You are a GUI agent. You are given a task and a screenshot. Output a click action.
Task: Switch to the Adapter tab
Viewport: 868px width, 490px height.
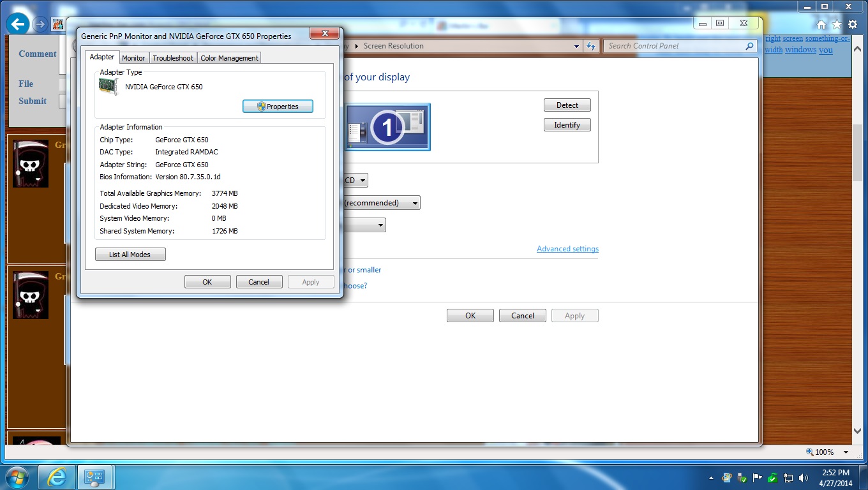[x=102, y=57]
